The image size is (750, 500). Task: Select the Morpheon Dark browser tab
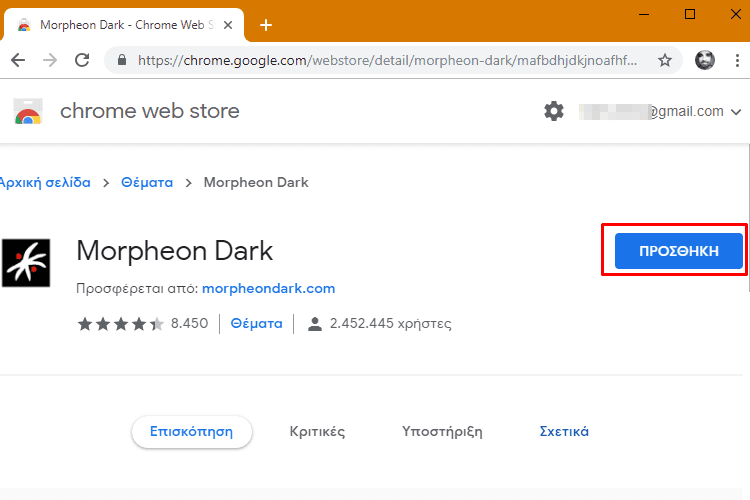click(x=124, y=25)
